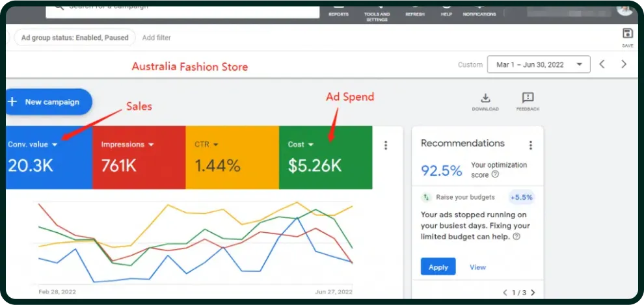
Task: Click the Recommendations heading
Action: (x=463, y=143)
